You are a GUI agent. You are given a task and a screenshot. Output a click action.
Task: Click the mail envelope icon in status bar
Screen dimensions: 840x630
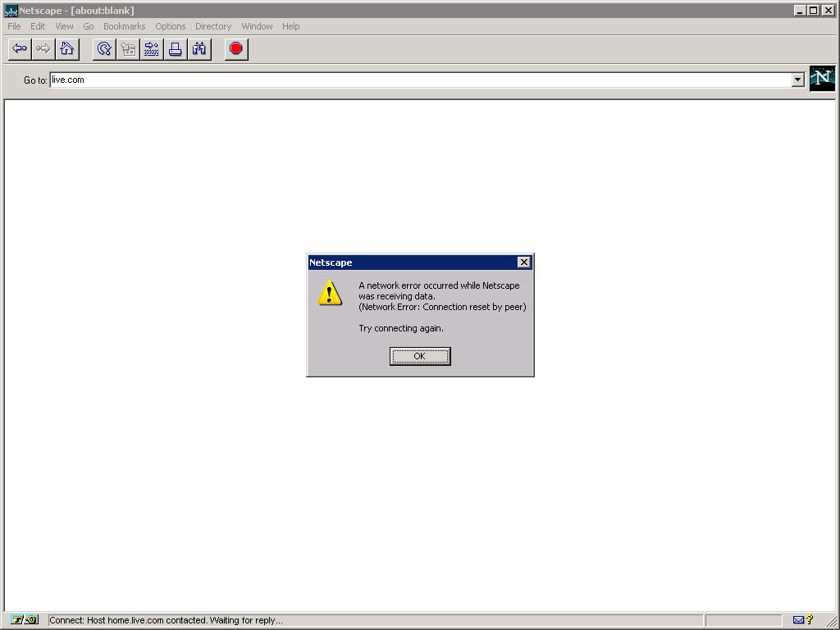[x=798, y=620]
